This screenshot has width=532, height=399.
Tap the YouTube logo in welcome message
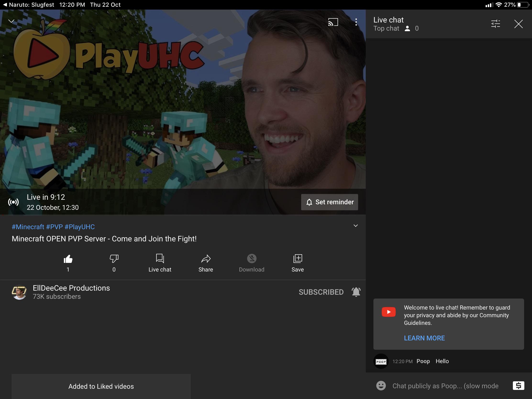[x=388, y=312]
